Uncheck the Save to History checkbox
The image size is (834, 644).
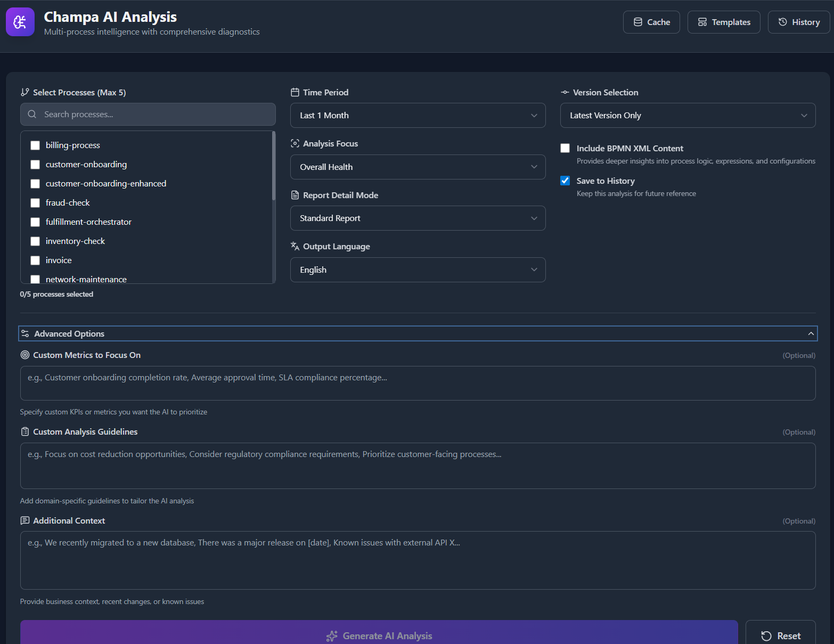tap(565, 181)
